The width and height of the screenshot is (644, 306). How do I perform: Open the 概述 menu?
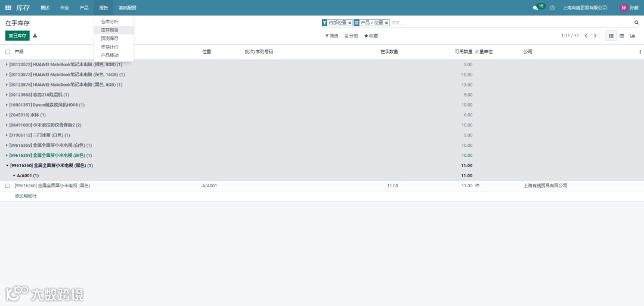coord(45,8)
